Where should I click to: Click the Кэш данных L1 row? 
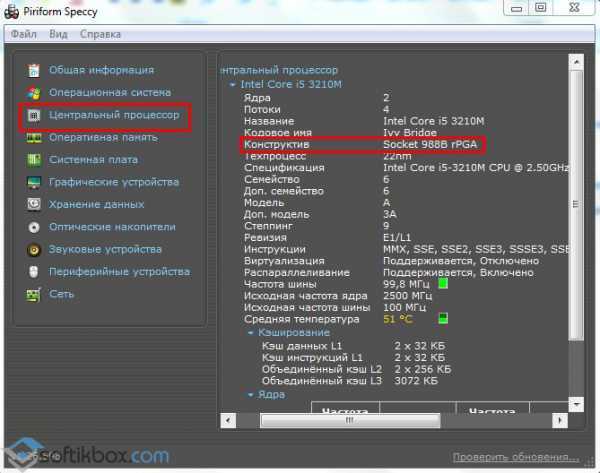click(353, 346)
